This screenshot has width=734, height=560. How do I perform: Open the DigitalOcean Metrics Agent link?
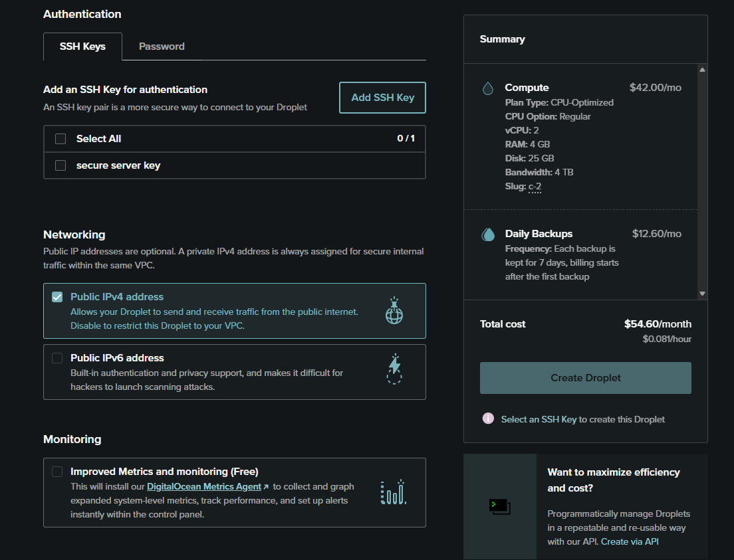point(204,486)
